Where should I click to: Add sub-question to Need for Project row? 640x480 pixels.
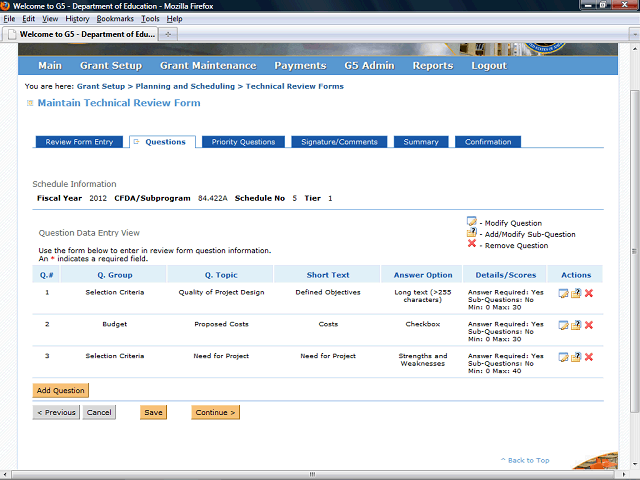coord(576,357)
